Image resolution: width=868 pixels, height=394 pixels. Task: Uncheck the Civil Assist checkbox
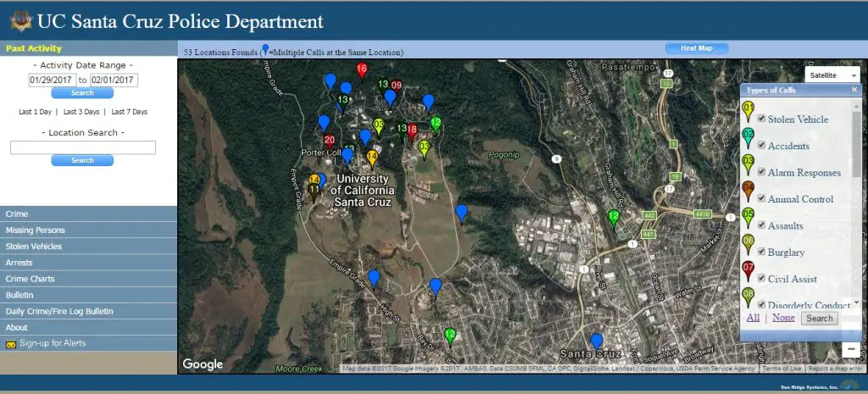pyautogui.click(x=761, y=278)
